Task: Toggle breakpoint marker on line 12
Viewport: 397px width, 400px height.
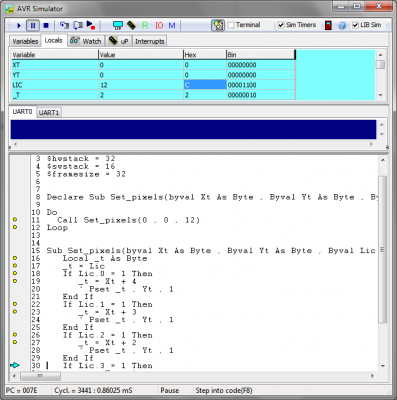Action: click(x=15, y=227)
